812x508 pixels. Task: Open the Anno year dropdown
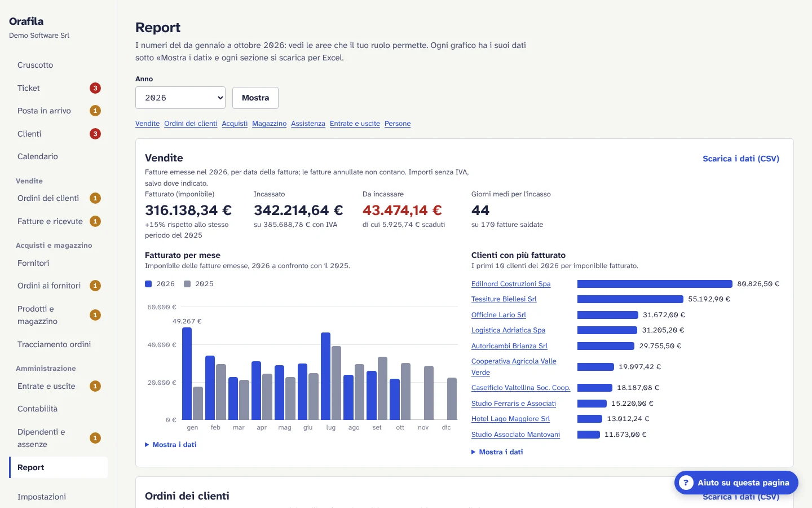point(180,98)
